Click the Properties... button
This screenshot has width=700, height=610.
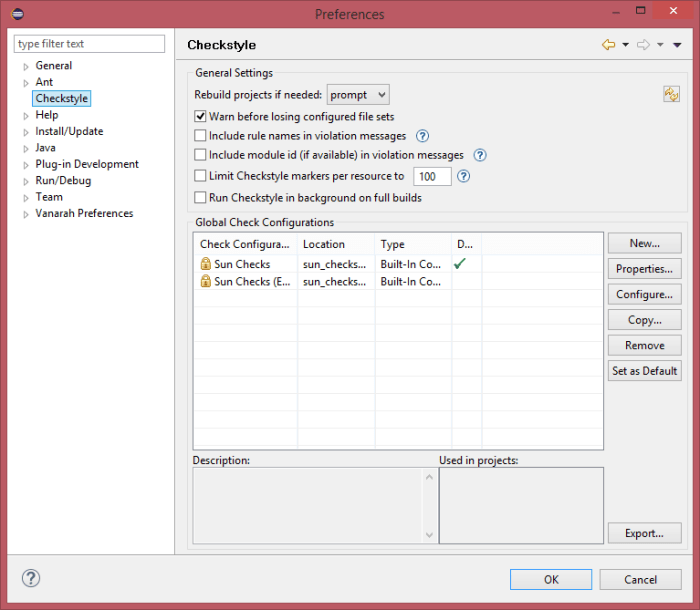(x=645, y=268)
